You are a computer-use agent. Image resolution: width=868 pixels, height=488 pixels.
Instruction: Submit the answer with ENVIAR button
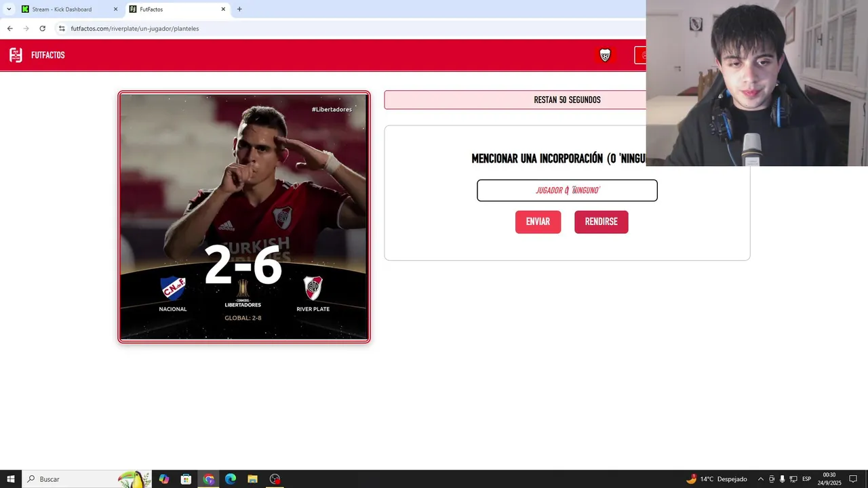click(538, 222)
